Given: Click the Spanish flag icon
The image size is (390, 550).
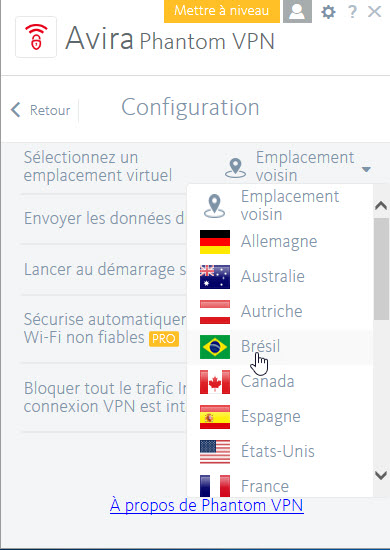Looking at the screenshot, I should pyautogui.click(x=215, y=417).
